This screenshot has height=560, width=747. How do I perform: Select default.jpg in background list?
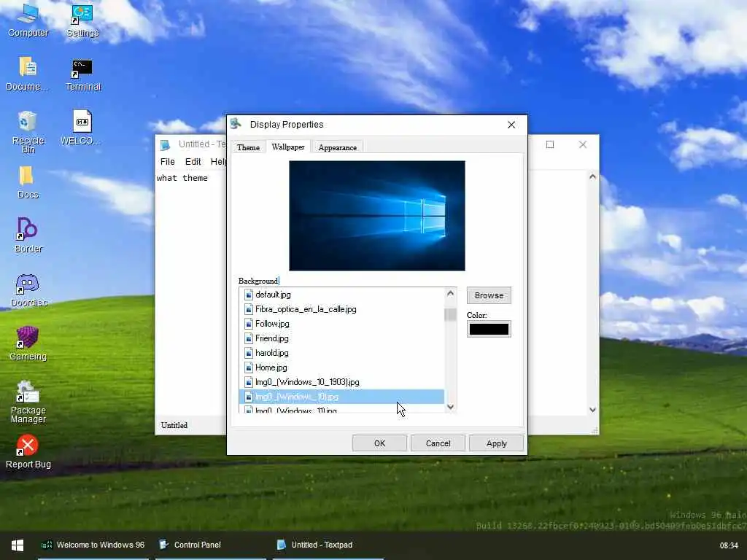tap(341, 295)
